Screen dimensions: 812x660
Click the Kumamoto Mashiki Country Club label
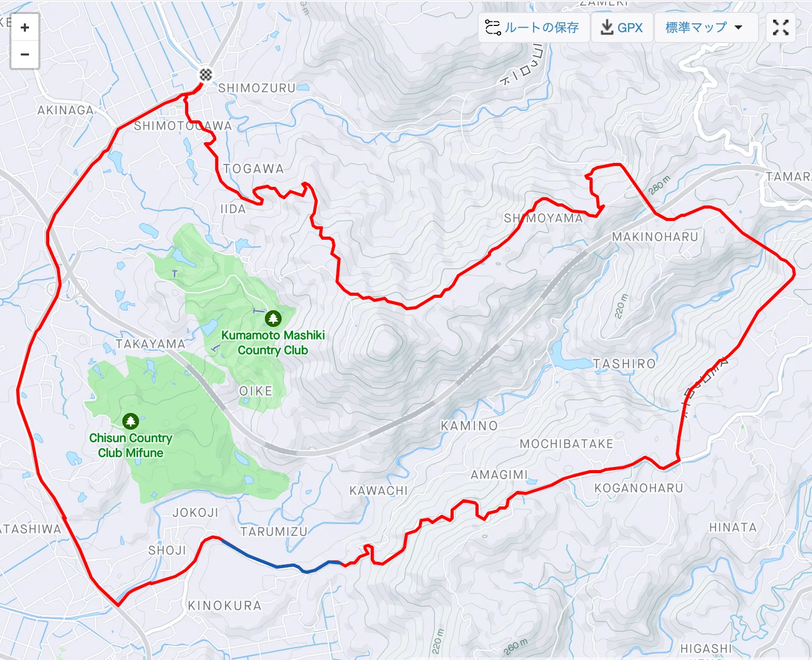tap(273, 342)
